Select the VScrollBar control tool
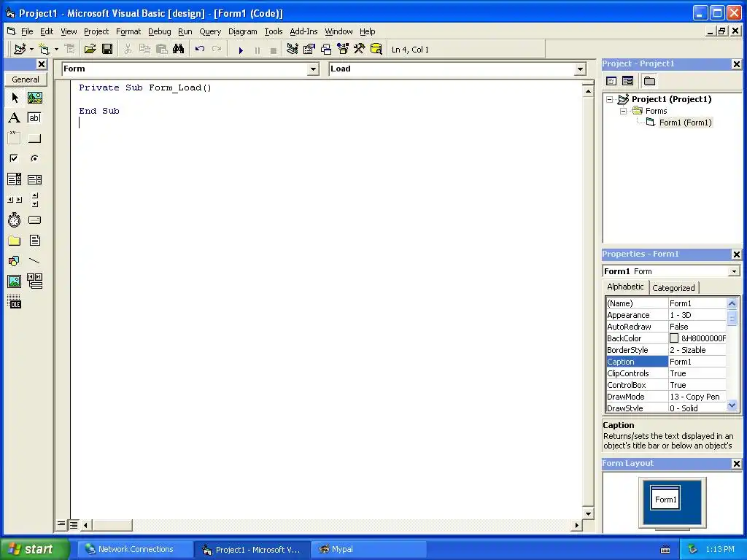 [x=35, y=200]
